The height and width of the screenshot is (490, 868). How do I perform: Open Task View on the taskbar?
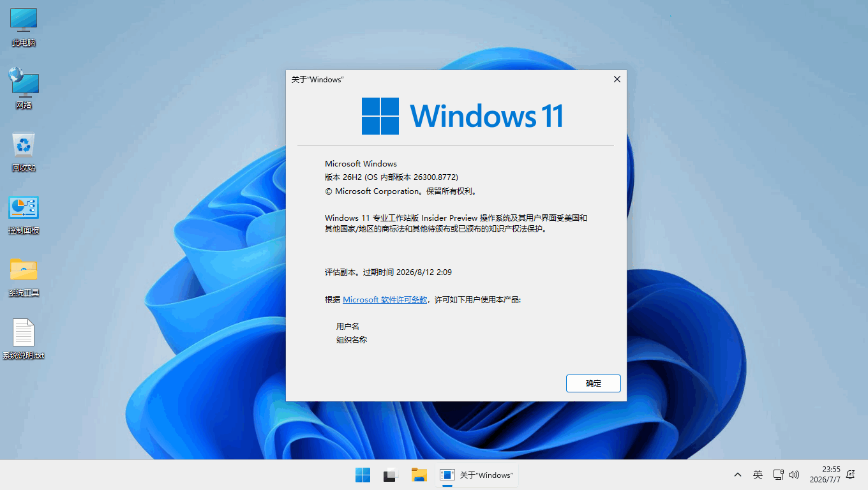pos(391,475)
